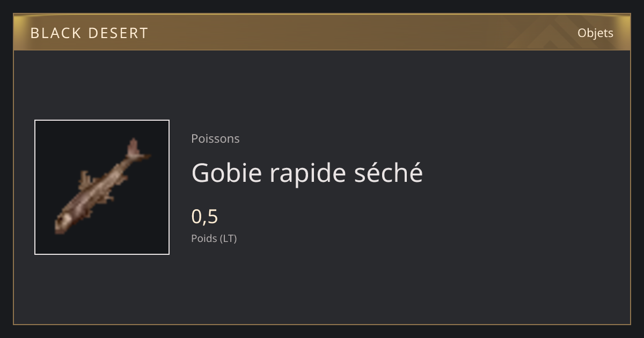Select the "Poissons" category label
This screenshot has height=338, width=644.
[215, 138]
